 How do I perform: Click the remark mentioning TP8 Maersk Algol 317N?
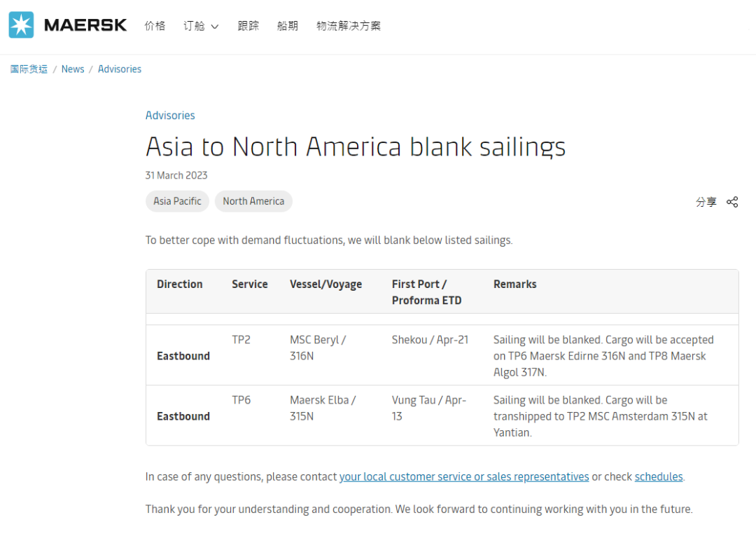603,356
